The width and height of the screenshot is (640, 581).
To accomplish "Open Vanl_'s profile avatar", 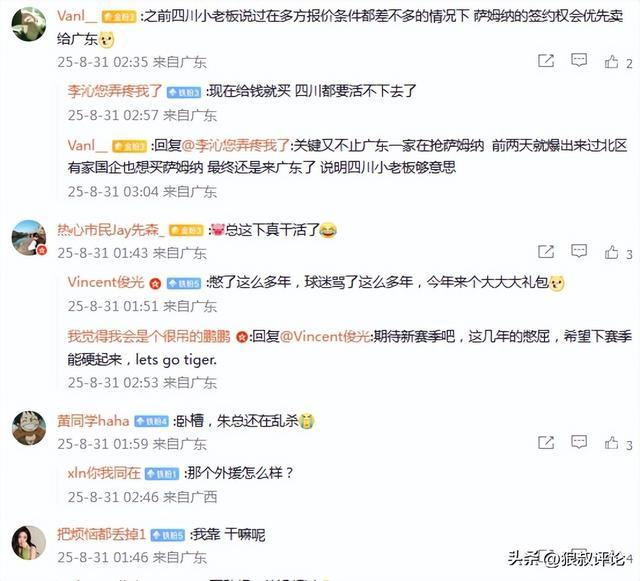I will 29,24.
